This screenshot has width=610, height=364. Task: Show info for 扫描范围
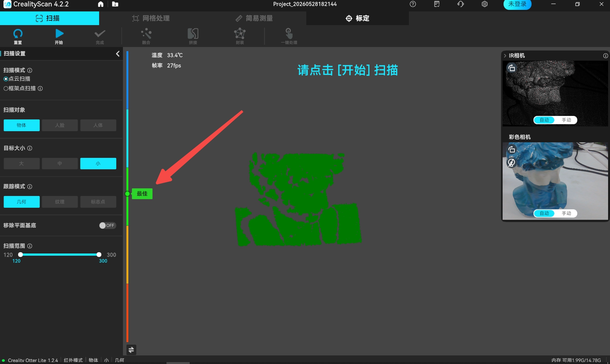tap(30, 246)
